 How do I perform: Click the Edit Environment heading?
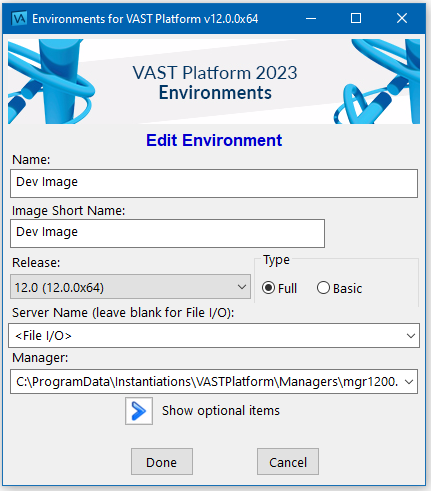coord(214,140)
